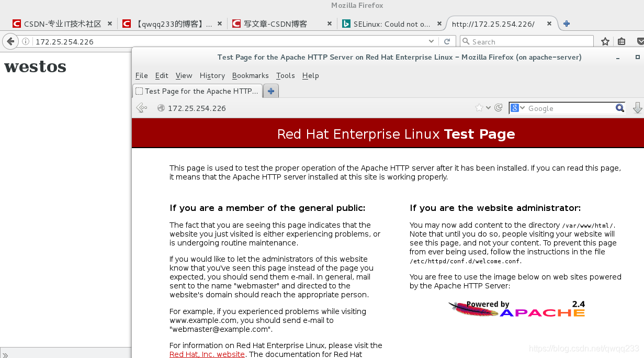Reload page in apache-server Firefox window
Screen dimensions: 644x358
point(499,108)
